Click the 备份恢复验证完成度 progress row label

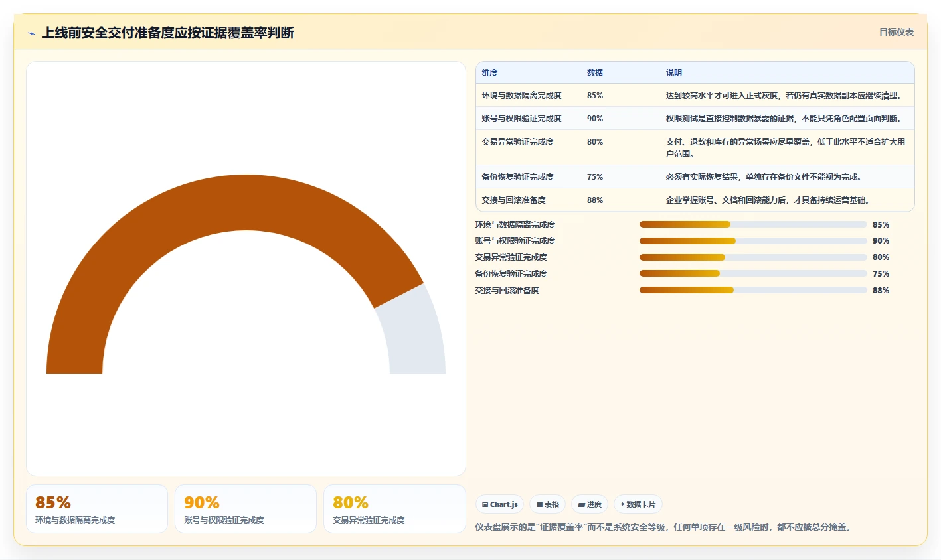tap(511, 274)
